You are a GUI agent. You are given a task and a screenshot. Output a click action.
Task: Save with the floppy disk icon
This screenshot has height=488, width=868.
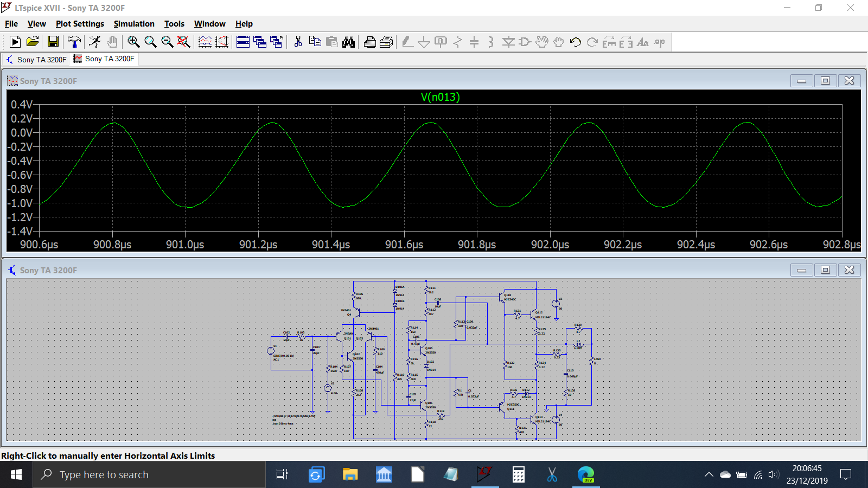(53, 42)
